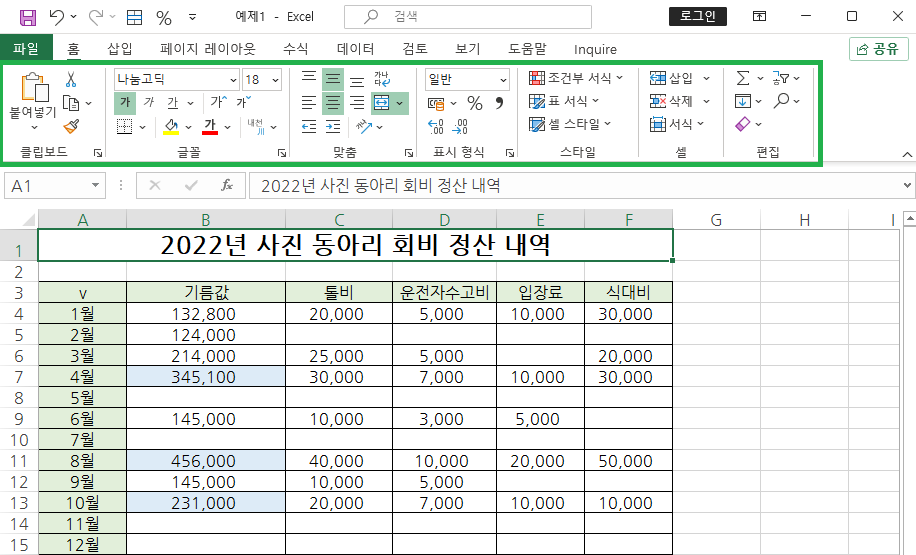Open the 파일 tab

(26, 48)
